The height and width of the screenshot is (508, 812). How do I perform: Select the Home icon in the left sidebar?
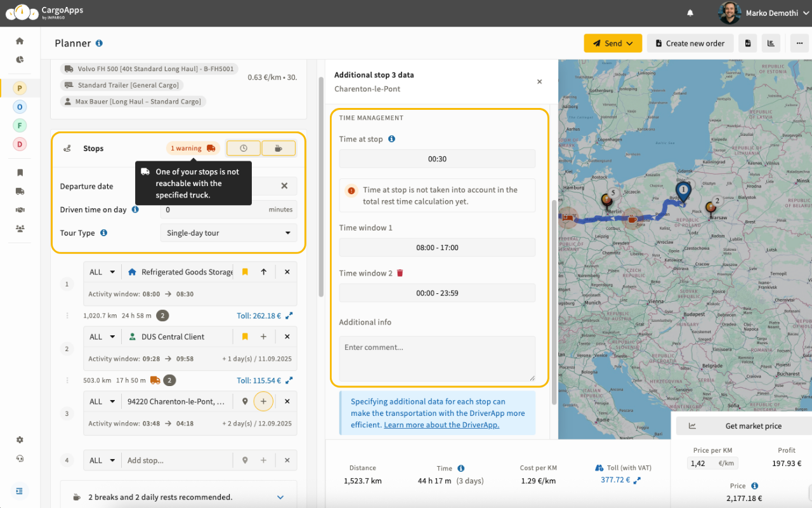19,41
